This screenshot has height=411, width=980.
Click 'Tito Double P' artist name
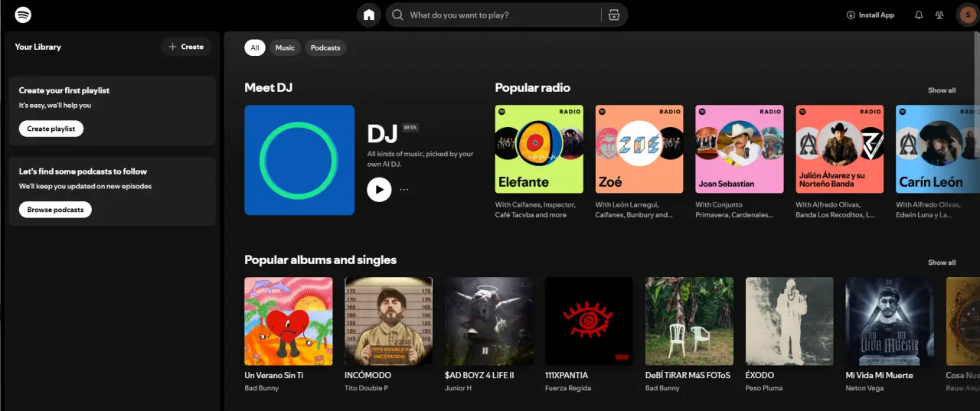(367, 388)
